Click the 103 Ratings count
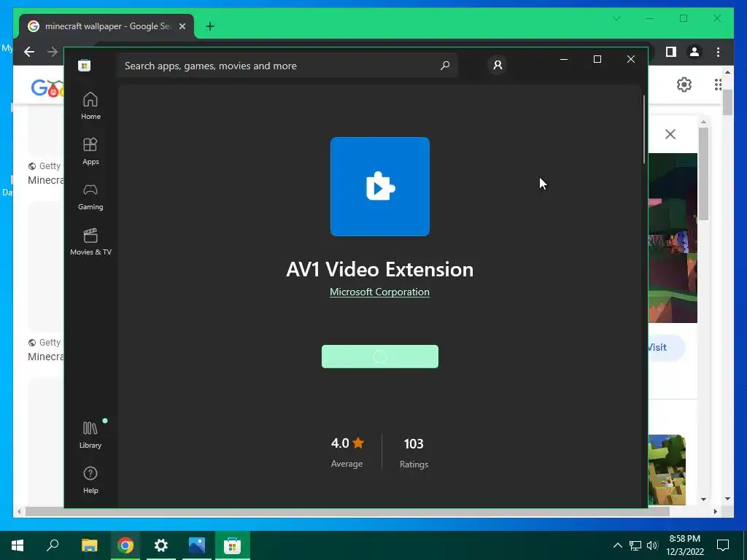 coord(414,452)
